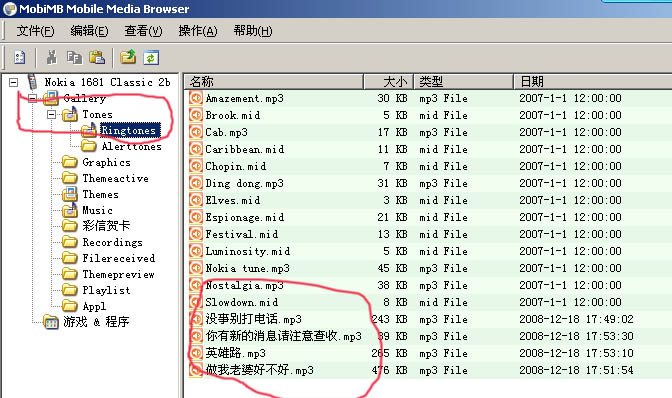
Task: Click the Copy toolbar icon
Action: (x=74, y=57)
